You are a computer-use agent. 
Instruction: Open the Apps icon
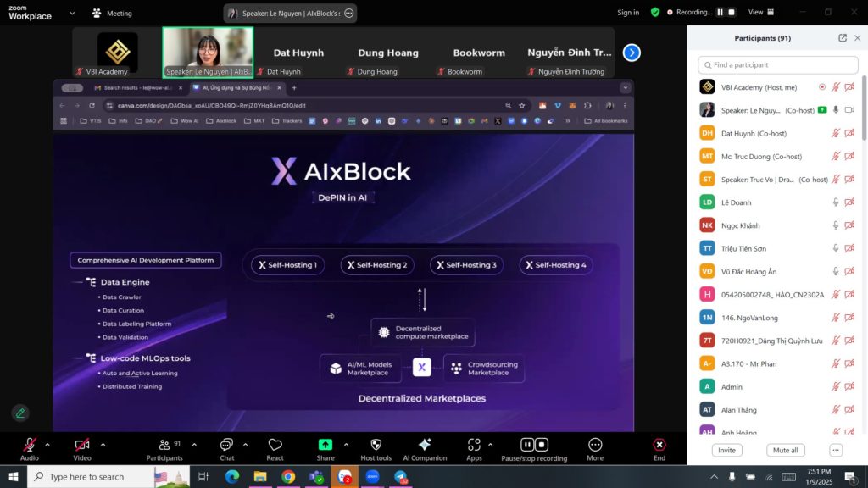click(474, 445)
